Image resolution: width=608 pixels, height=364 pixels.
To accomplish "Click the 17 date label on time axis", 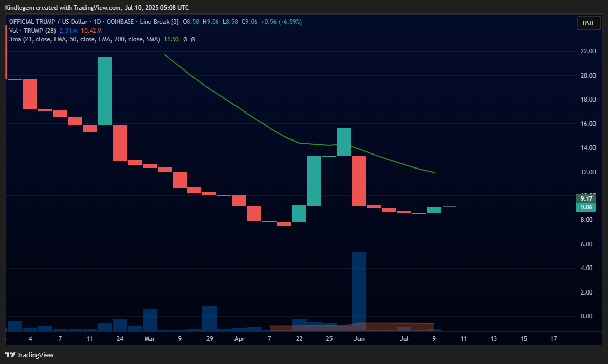I will tap(554, 339).
